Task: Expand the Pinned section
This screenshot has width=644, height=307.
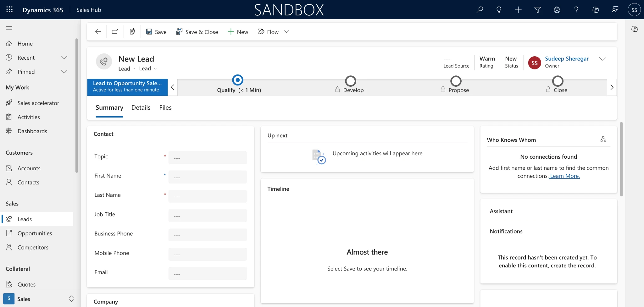Action: [64, 72]
